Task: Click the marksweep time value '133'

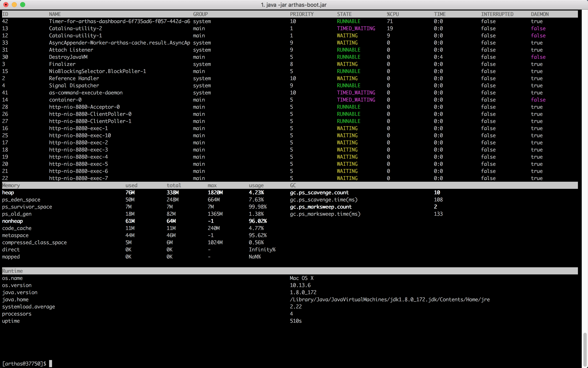Action: 438,214
